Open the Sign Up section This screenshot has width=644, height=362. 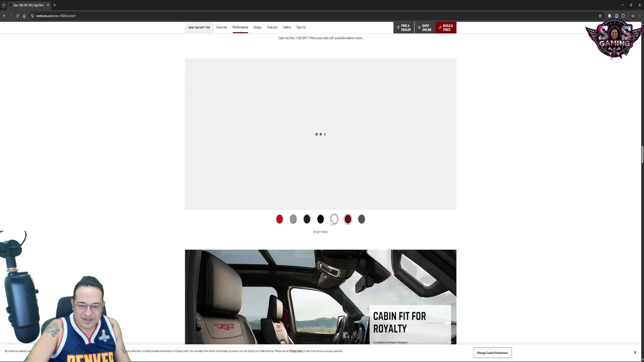(301, 27)
